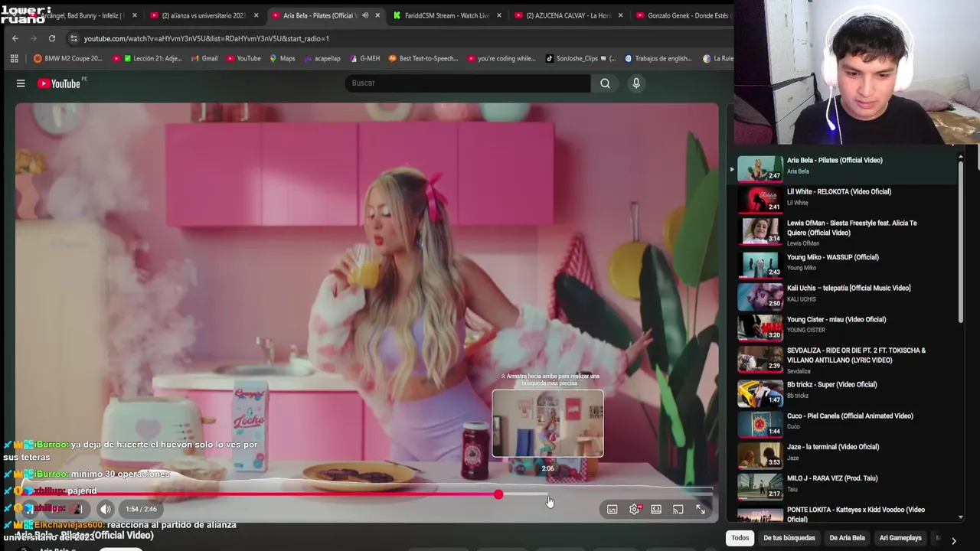Open the you're coding while bookmark
Viewport: 980px width, 551px height.
click(501, 58)
